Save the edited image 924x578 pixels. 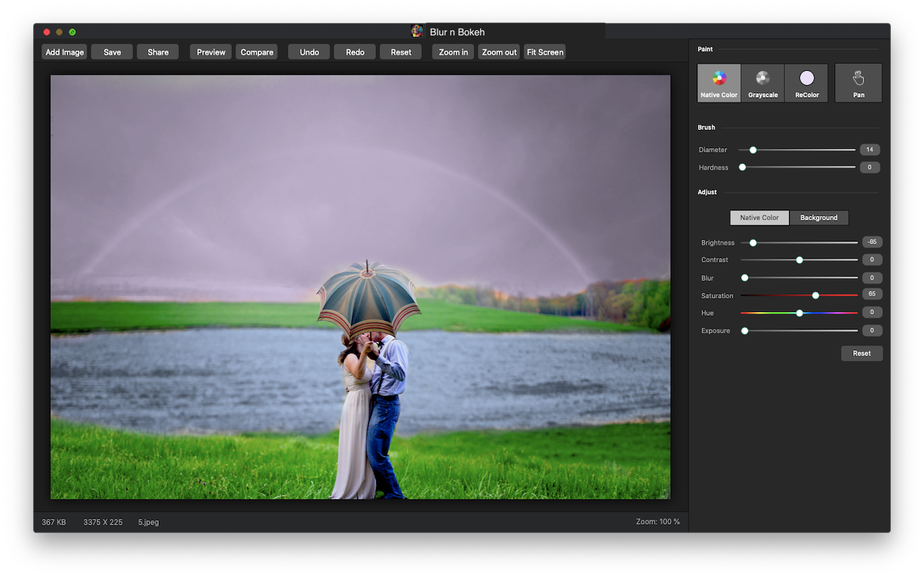pyautogui.click(x=112, y=52)
